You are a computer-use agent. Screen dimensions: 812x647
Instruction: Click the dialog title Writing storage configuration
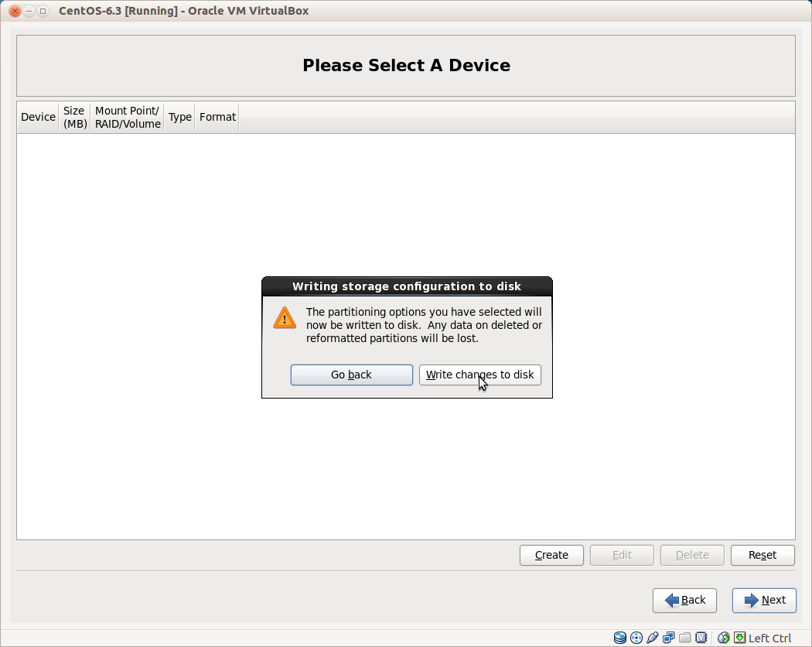tap(407, 286)
